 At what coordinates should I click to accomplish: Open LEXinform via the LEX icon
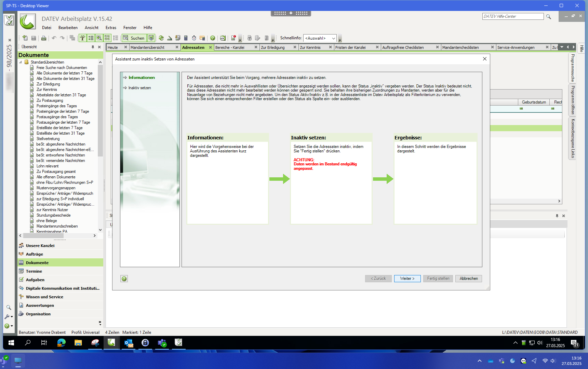point(223,38)
